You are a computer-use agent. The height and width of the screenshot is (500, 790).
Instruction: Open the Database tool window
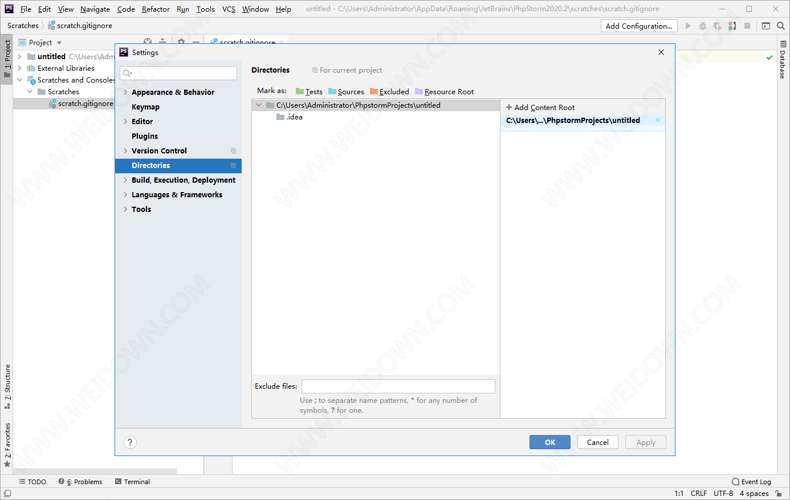(x=782, y=59)
